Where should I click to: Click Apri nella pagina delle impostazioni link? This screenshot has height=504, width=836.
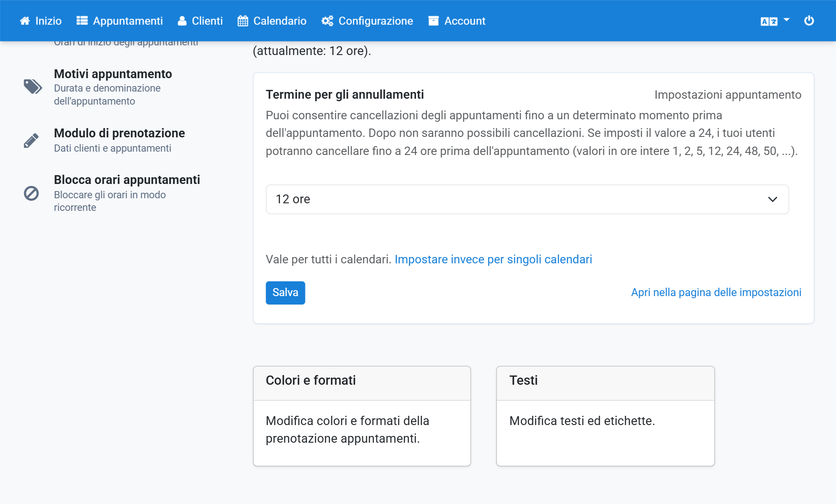[x=716, y=292]
